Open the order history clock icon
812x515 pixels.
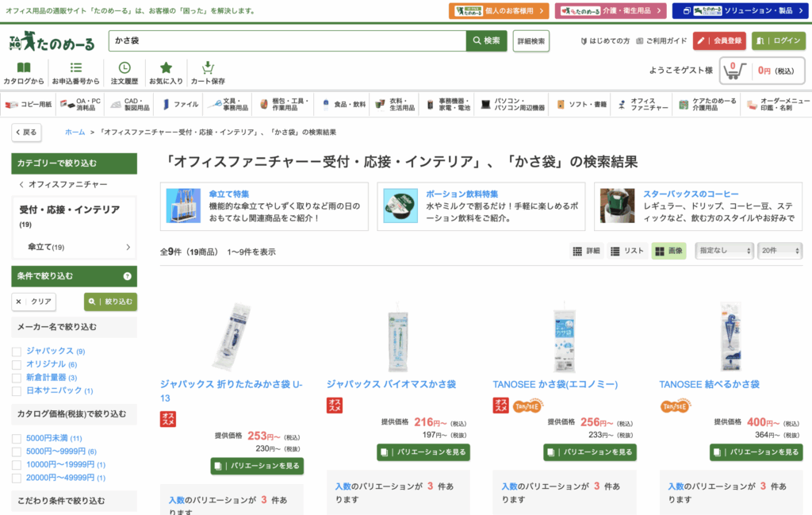pyautogui.click(x=124, y=68)
